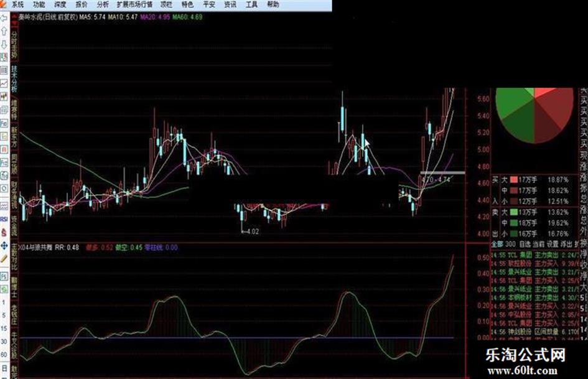Image resolution: width=588 pixels, height=379 pixels.
Task: Click the 设置 button in trade list header
Action: (553, 244)
